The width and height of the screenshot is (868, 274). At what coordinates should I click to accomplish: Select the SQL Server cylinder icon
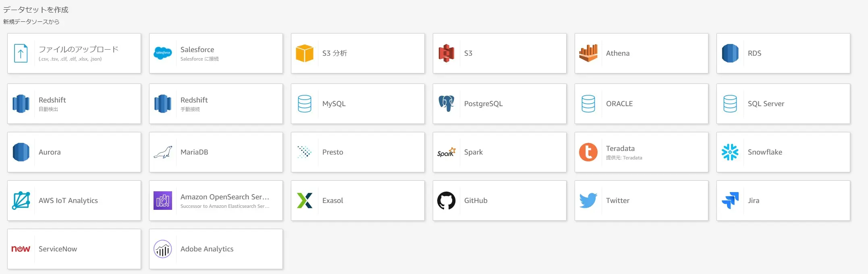(x=730, y=104)
